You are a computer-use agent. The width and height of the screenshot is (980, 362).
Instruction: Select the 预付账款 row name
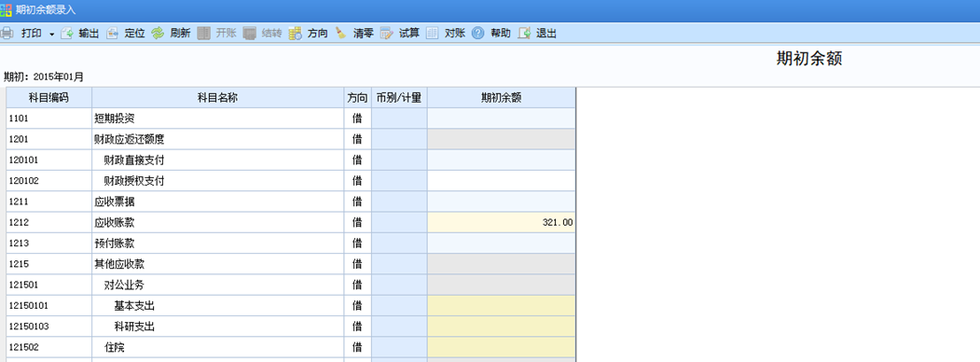pos(115,244)
